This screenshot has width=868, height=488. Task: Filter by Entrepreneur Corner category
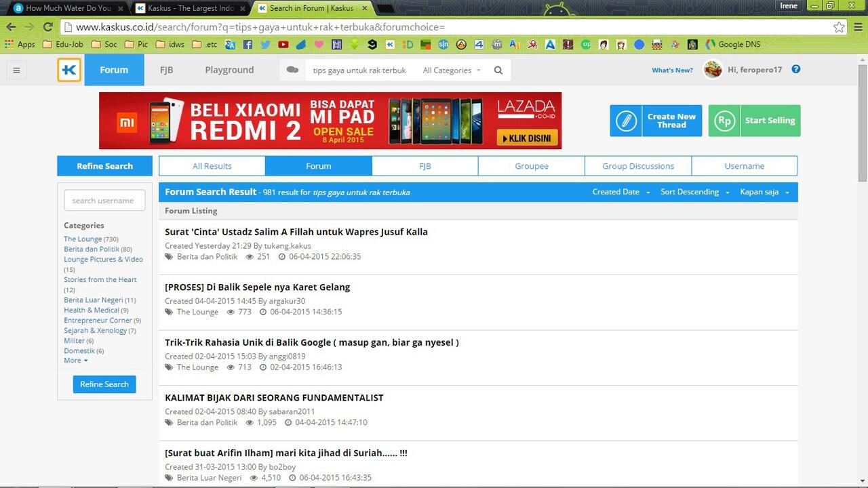tap(98, 321)
